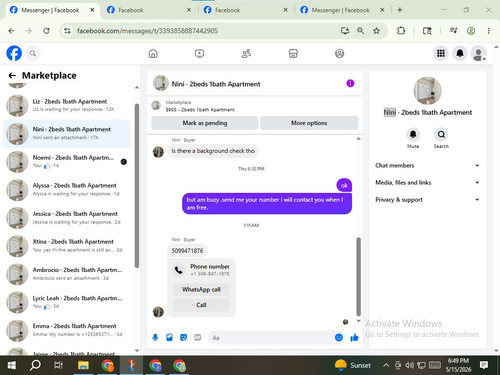The width and height of the screenshot is (500, 375).
Task: Click the 5099471876 message bubble
Action: point(187,251)
